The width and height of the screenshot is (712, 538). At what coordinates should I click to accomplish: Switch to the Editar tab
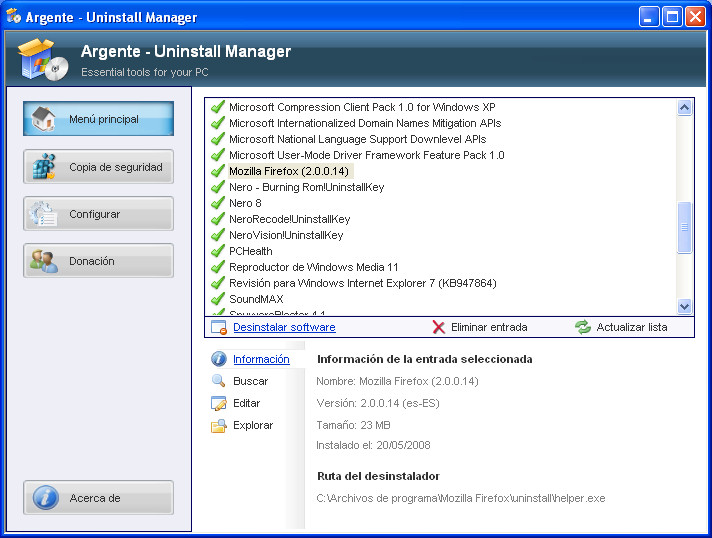247,403
